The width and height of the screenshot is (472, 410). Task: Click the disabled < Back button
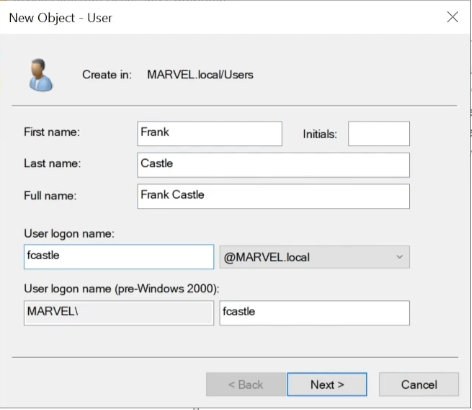click(246, 384)
